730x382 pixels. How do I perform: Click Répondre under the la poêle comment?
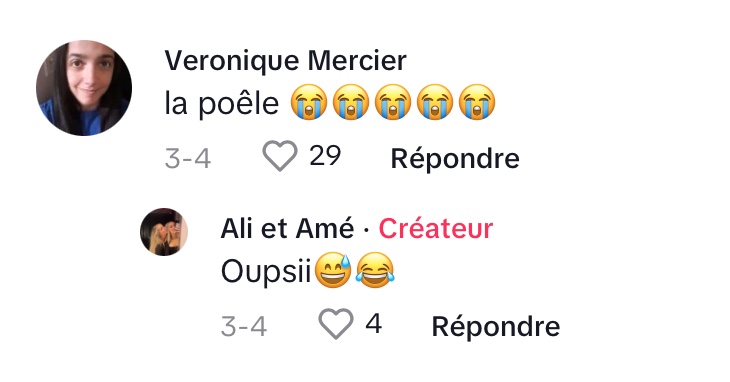[455, 159]
